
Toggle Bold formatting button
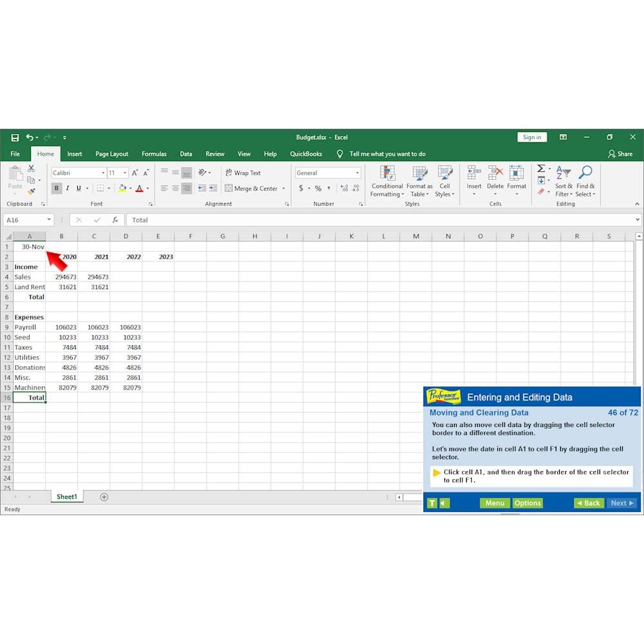point(57,188)
